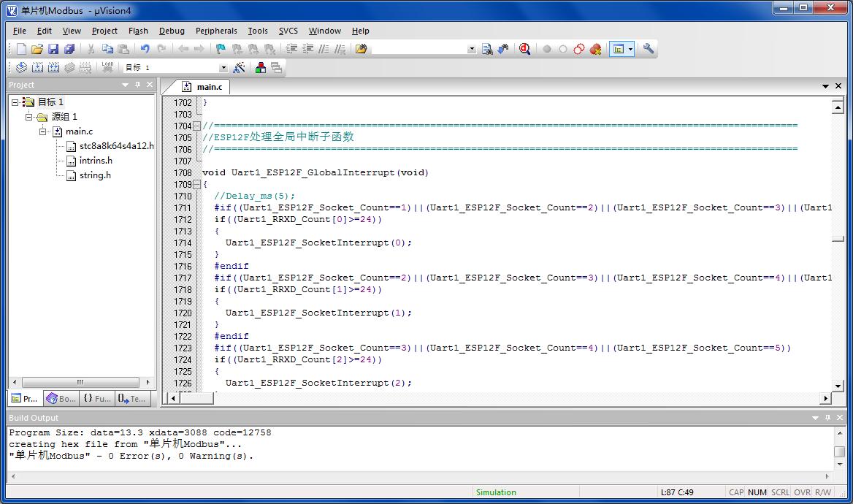The width and height of the screenshot is (853, 504).
Task: Insert breakpoint red circle icon
Action: coord(547,49)
